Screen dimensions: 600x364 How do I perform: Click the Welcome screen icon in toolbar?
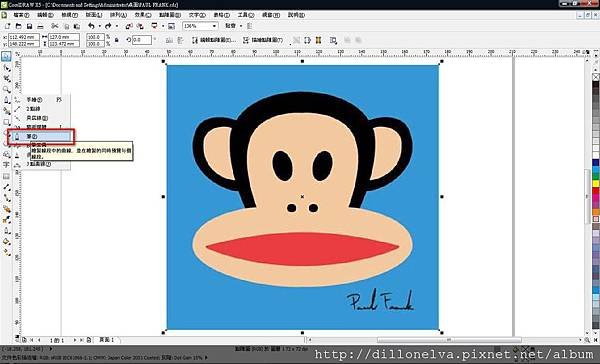click(x=171, y=26)
